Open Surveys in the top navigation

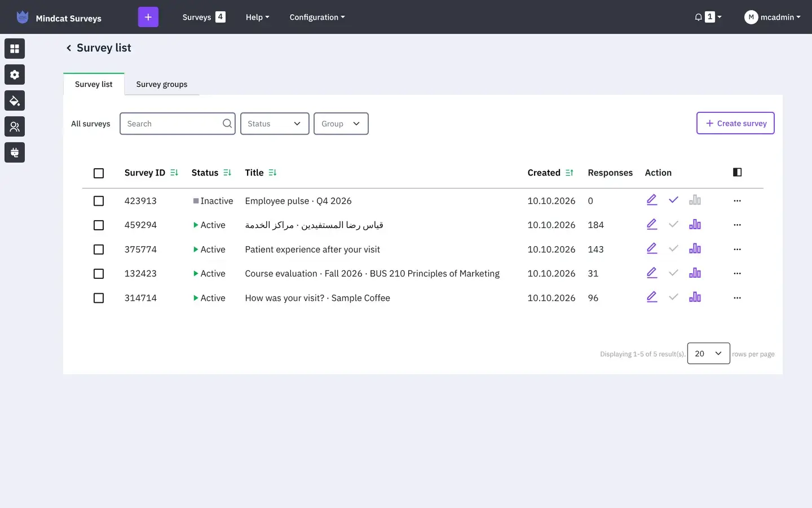(204, 17)
